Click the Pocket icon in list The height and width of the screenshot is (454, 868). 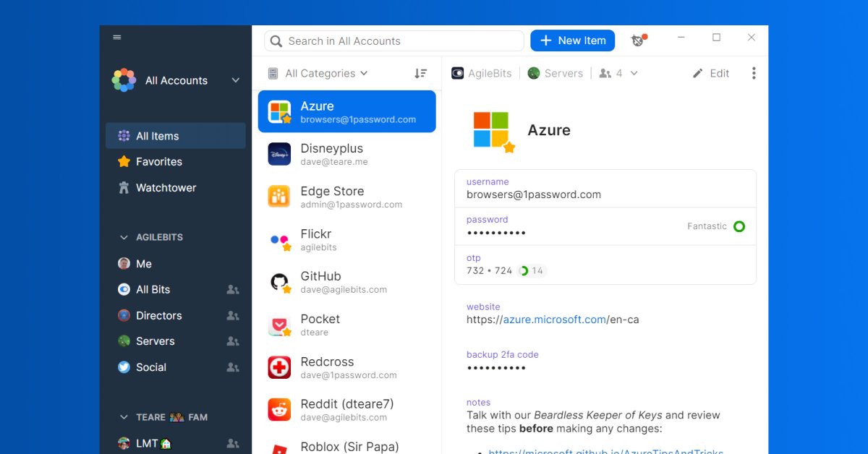(279, 325)
